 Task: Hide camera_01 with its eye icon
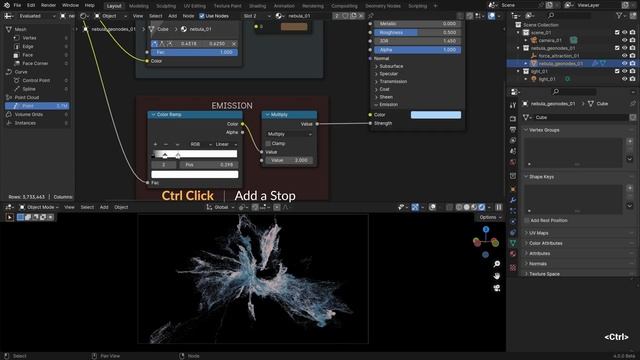point(624,40)
